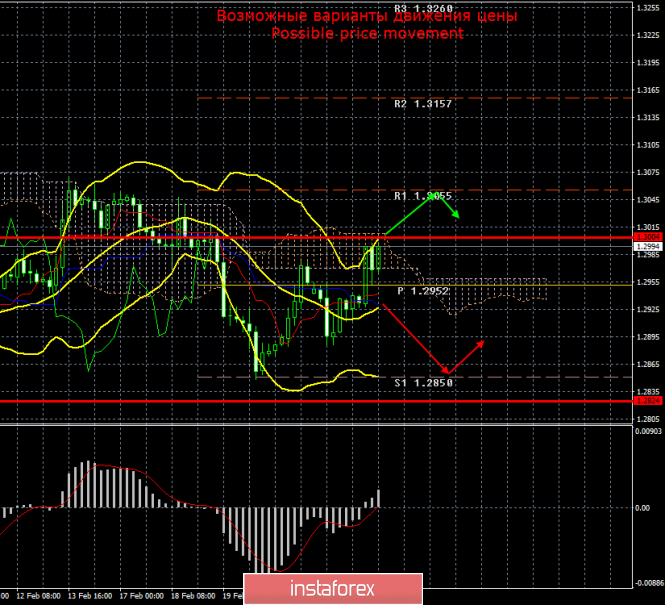Click the 1.2985 price axis value
Screen dimensions: 665x605
coord(648,254)
